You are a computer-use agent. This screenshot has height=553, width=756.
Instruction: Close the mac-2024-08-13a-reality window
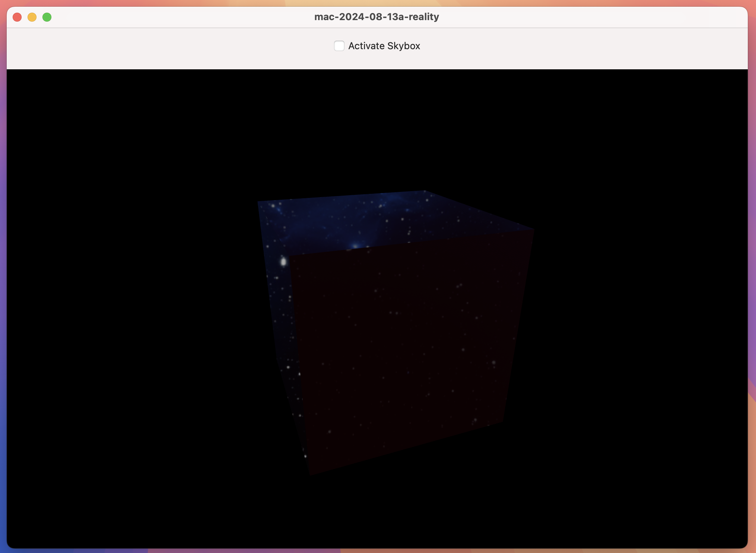pos(17,17)
